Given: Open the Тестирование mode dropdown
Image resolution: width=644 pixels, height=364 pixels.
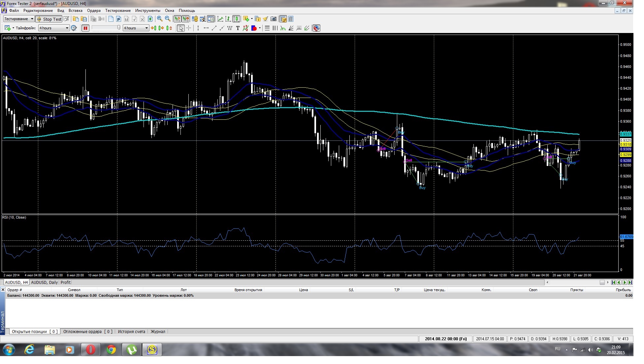Looking at the screenshot, I should 19,19.
